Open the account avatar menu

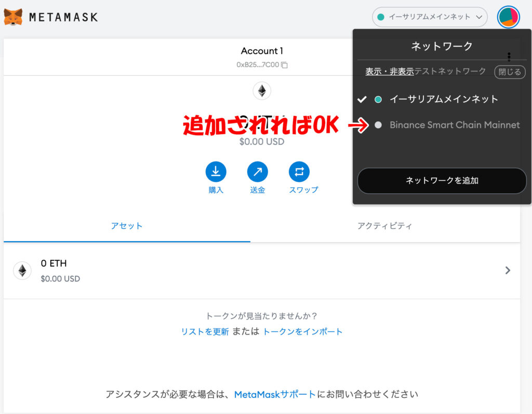tap(508, 17)
